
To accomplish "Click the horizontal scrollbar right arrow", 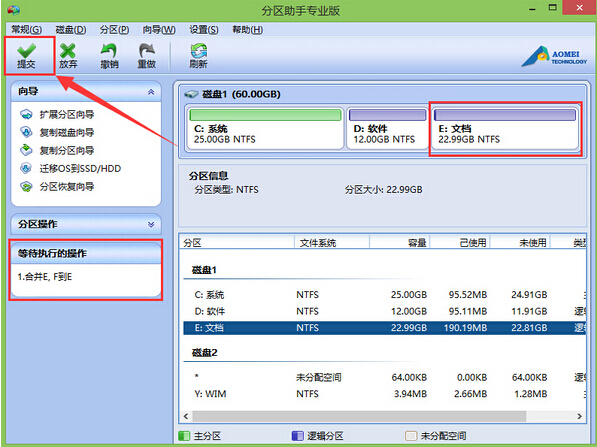I will (x=579, y=416).
